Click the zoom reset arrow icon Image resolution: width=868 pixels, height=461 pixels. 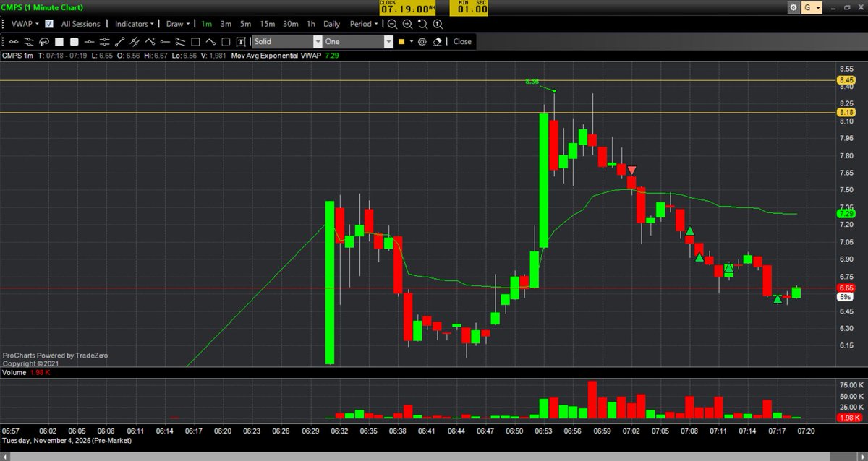point(422,24)
